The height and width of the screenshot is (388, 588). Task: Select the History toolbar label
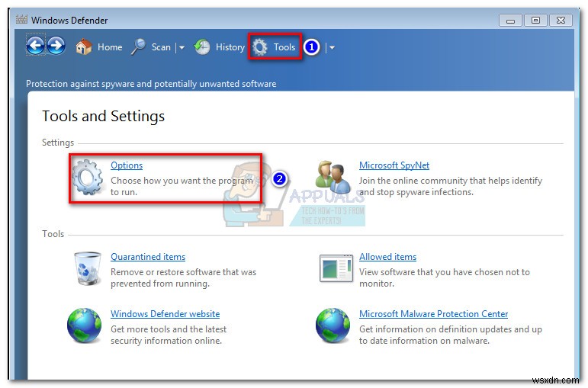(230, 47)
